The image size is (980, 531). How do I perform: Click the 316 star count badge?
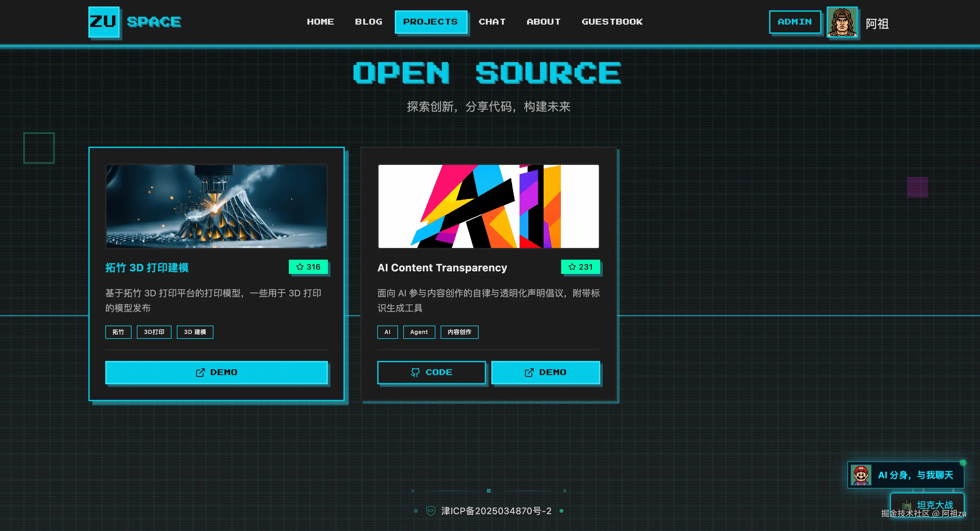coord(308,267)
